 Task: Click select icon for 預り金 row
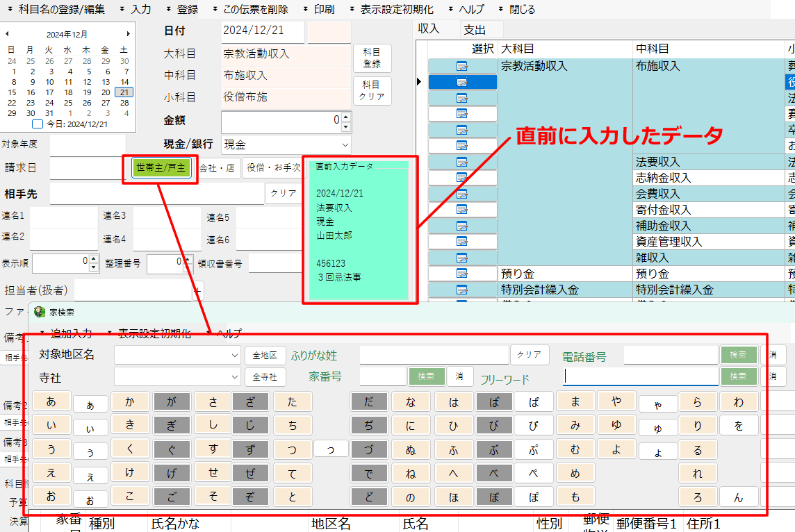click(462, 274)
